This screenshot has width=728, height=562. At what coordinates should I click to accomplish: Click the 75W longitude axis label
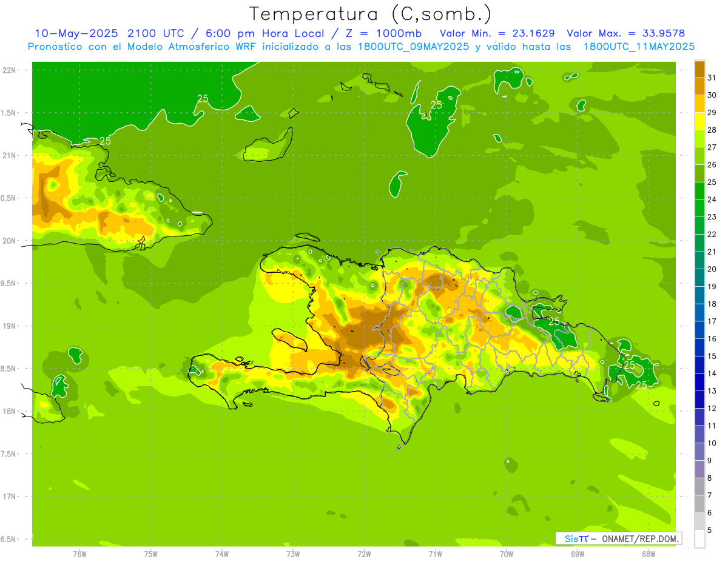point(151,554)
